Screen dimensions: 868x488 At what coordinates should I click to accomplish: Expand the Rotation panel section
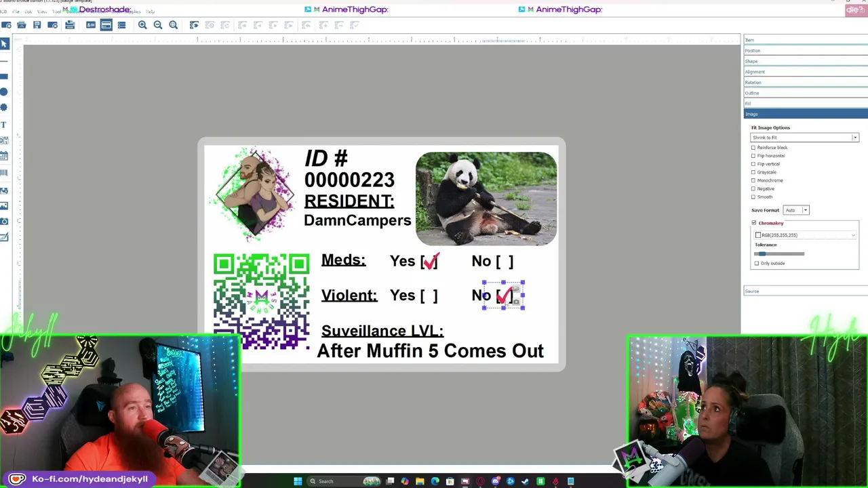tap(806, 83)
